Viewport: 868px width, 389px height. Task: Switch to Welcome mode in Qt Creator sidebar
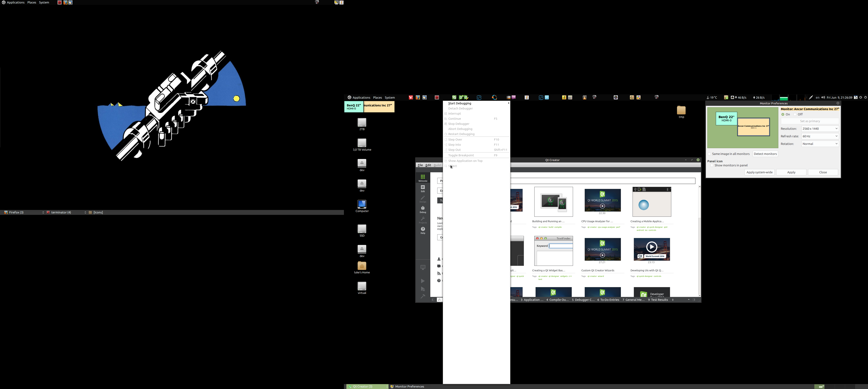(x=423, y=178)
